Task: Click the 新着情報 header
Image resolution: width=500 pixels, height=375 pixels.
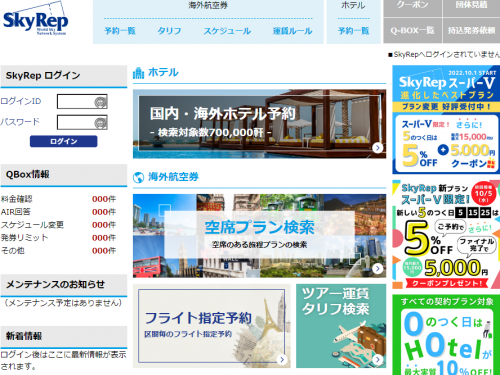Action: click(64, 336)
